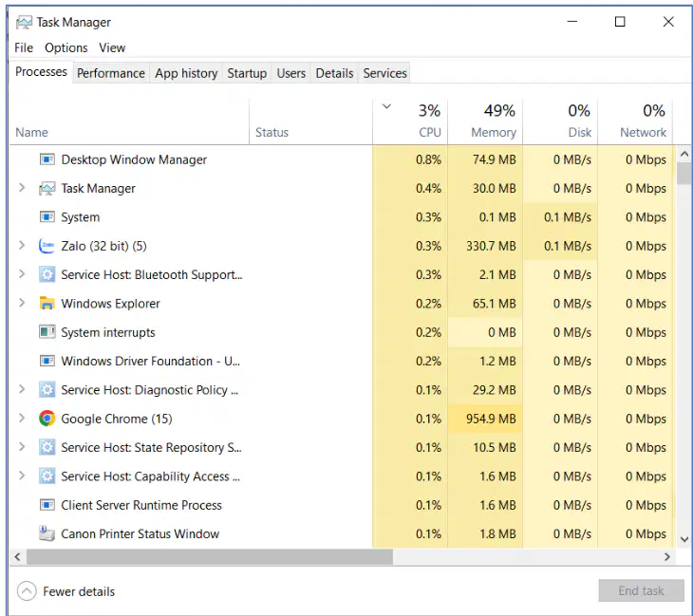Switch to the Users tab
The image size is (693, 616).
(290, 73)
